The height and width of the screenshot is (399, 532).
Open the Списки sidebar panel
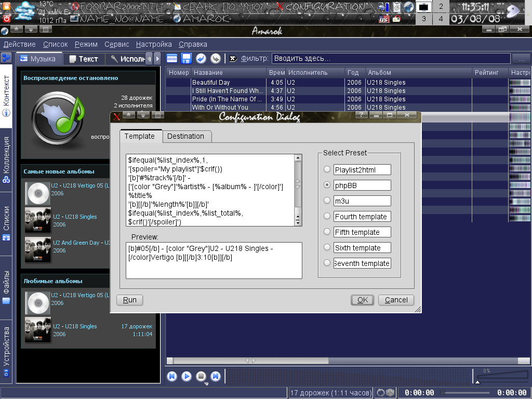click(x=6, y=223)
